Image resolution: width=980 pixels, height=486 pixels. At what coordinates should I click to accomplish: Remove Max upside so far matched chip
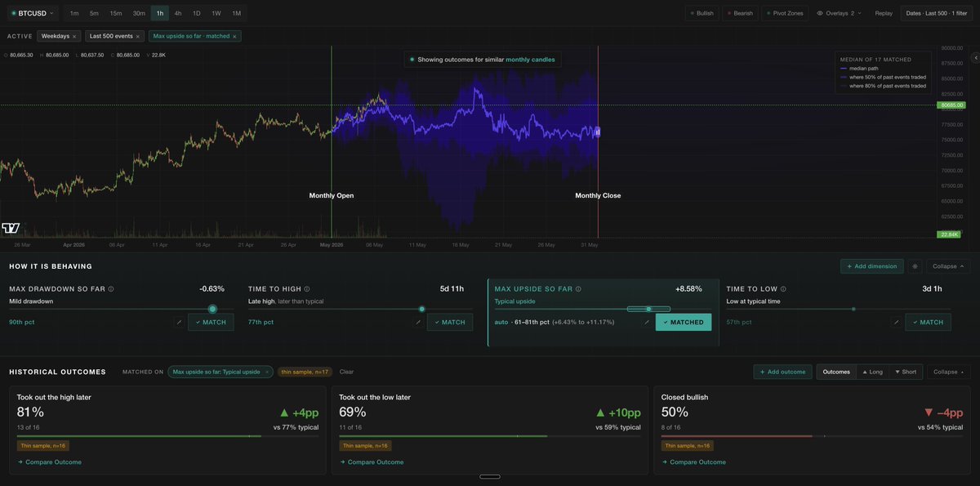pos(234,36)
